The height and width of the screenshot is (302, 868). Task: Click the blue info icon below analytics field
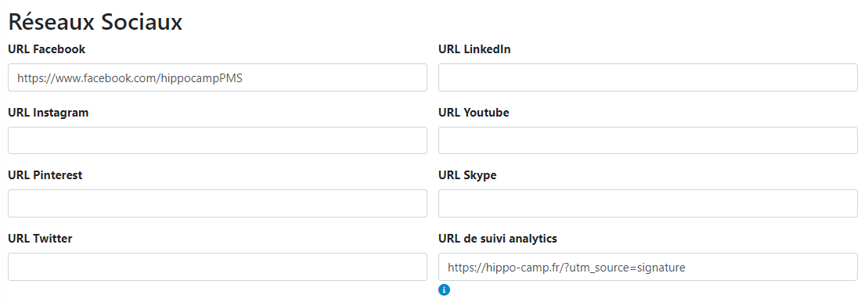(x=444, y=289)
